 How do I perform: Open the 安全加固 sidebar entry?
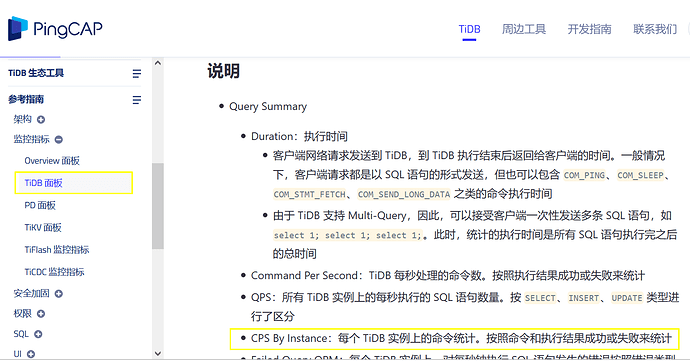point(31,293)
